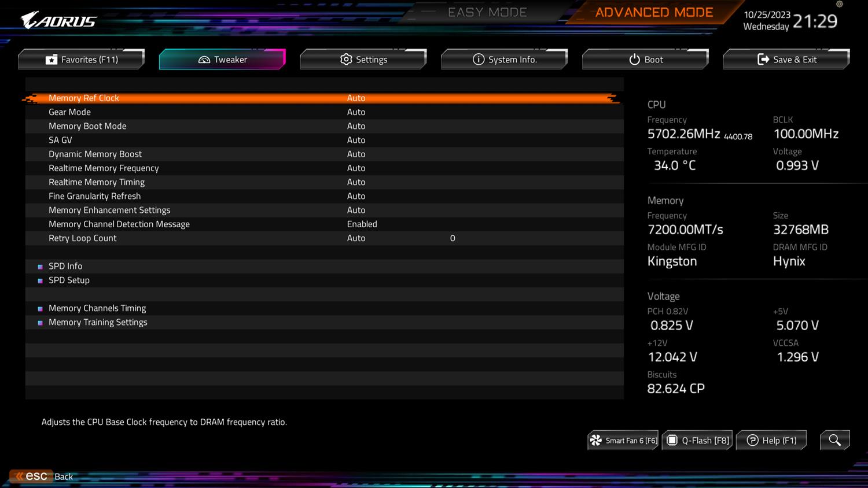Expand the SPD Info submenu
The height and width of the screenshot is (488, 868).
pos(65,266)
